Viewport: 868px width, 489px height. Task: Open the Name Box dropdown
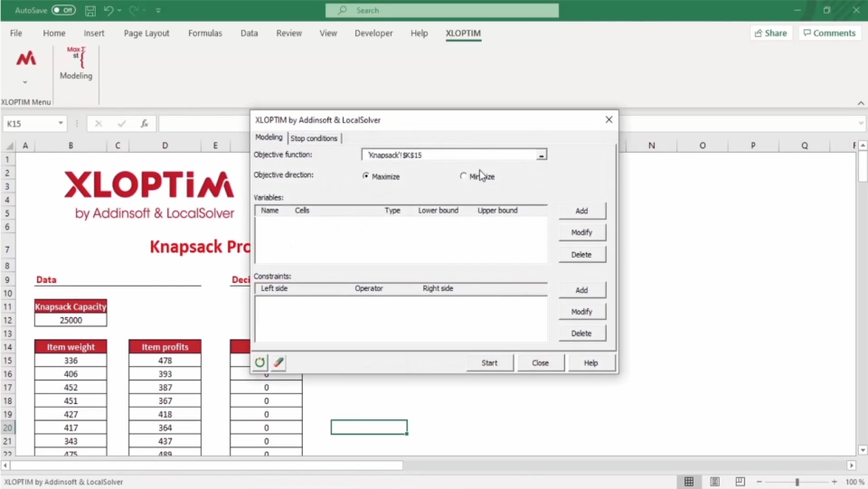[x=61, y=123]
